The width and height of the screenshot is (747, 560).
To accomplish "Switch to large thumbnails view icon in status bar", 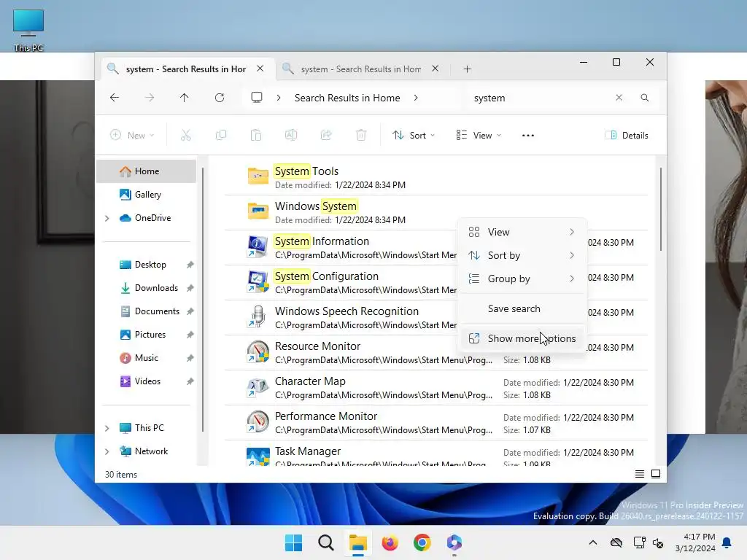I will click(656, 474).
